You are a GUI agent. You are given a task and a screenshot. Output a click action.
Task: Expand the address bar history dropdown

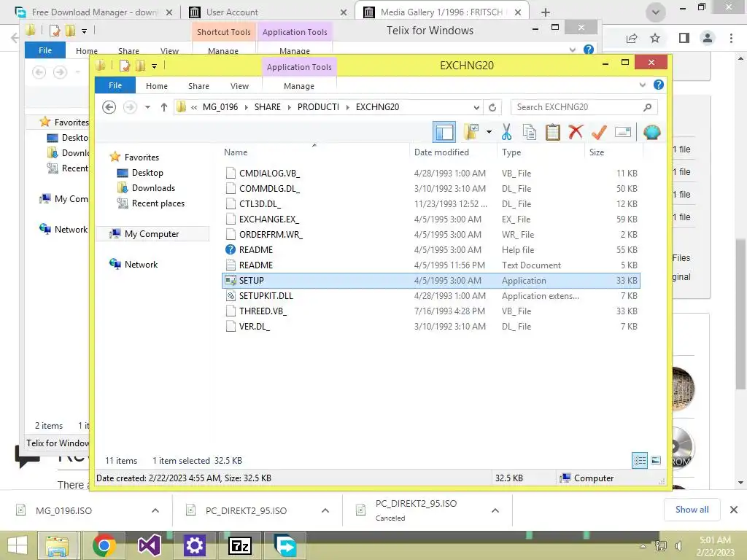pyautogui.click(x=476, y=107)
